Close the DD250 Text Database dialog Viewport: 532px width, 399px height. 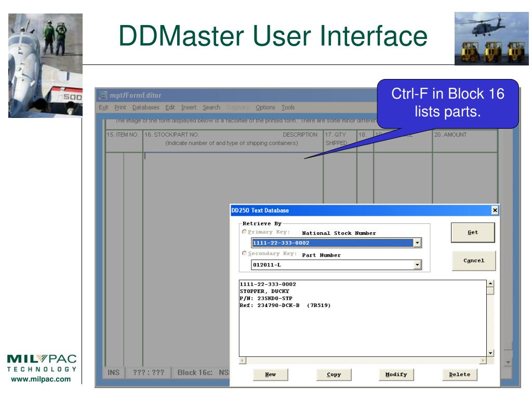(x=495, y=210)
